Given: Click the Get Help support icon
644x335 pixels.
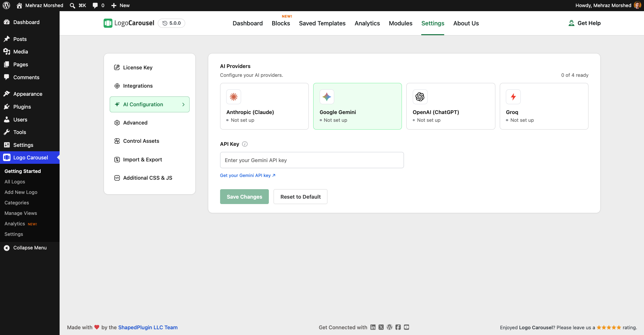Looking at the screenshot, I should tap(572, 23).
